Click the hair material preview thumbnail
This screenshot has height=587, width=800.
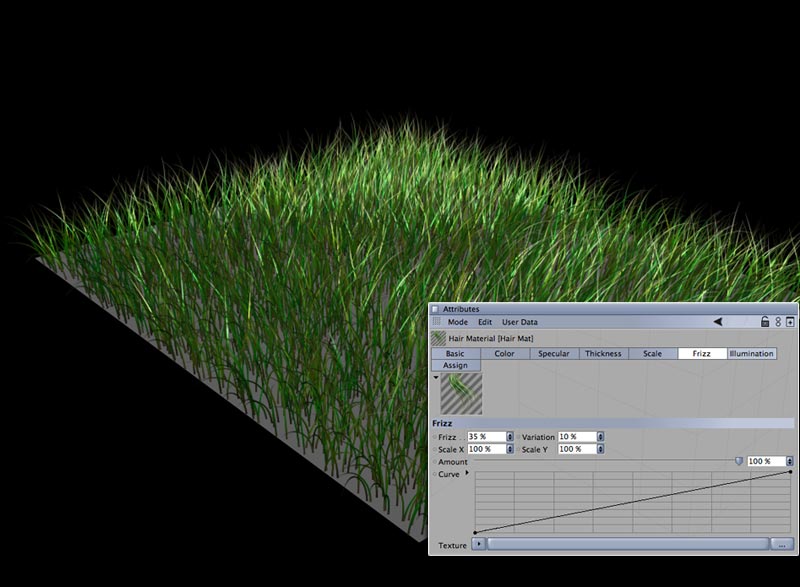click(x=461, y=394)
